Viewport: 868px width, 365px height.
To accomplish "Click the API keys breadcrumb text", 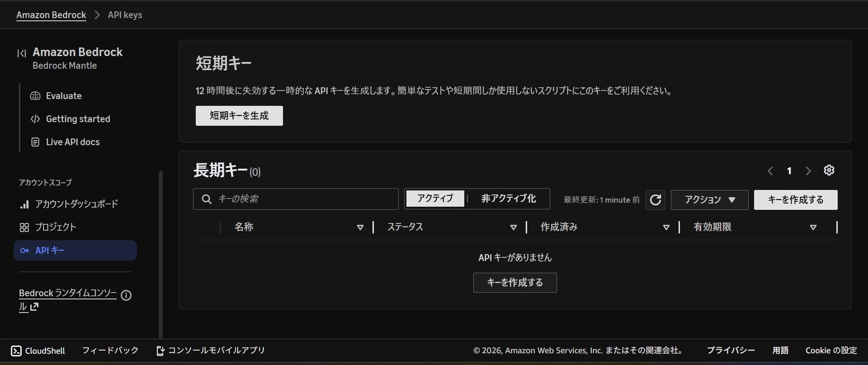I will [125, 15].
